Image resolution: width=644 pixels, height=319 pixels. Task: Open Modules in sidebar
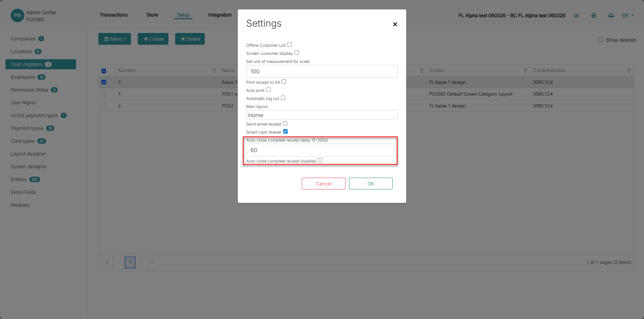click(20, 205)
